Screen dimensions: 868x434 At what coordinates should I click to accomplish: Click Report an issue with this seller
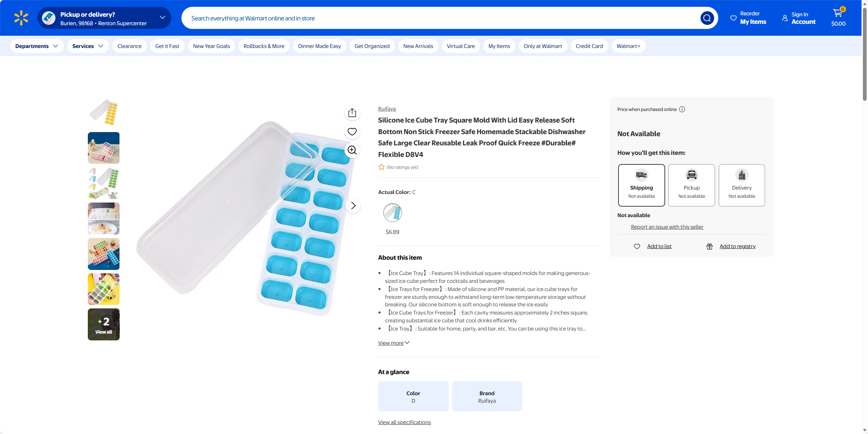(x=667, y=227)
